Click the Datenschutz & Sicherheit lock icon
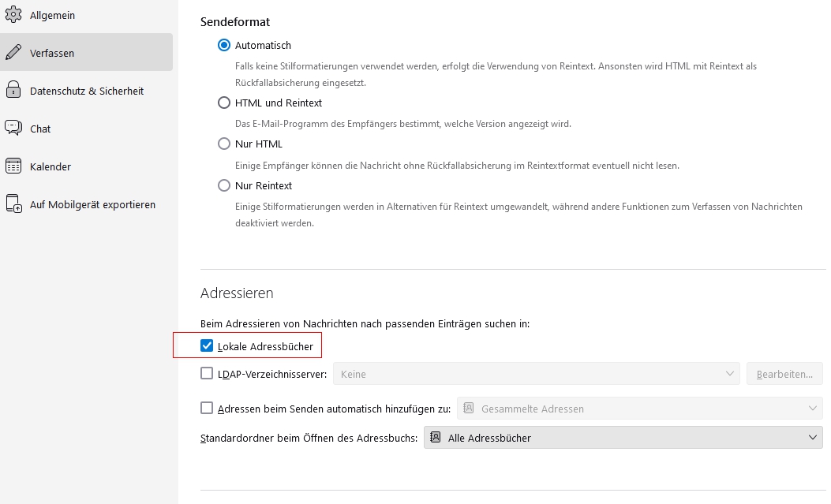The height and width of the screenshot is (504, 831). click(13, 91)
